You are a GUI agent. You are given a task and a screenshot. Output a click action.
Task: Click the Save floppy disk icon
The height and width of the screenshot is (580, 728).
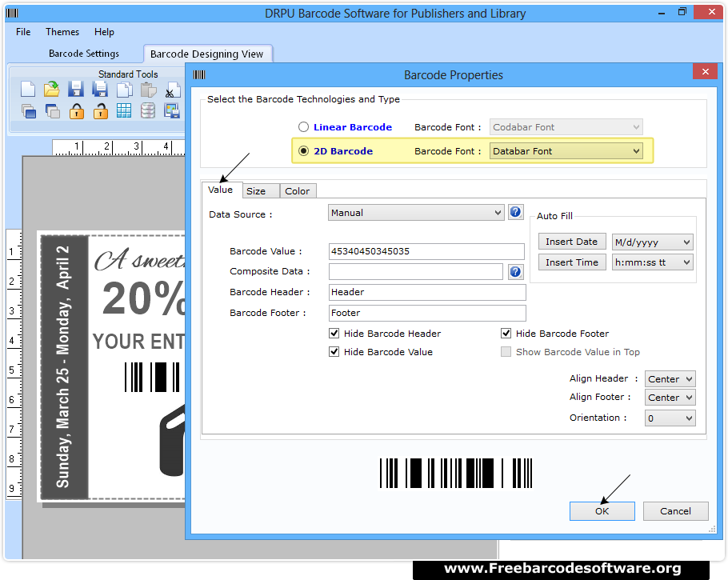[x=76, y=89]
